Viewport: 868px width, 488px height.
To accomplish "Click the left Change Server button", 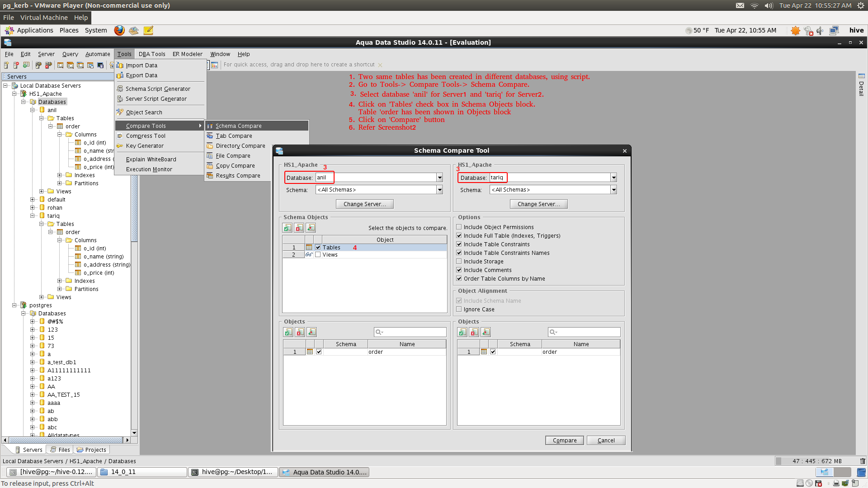I will pos(364,204).
